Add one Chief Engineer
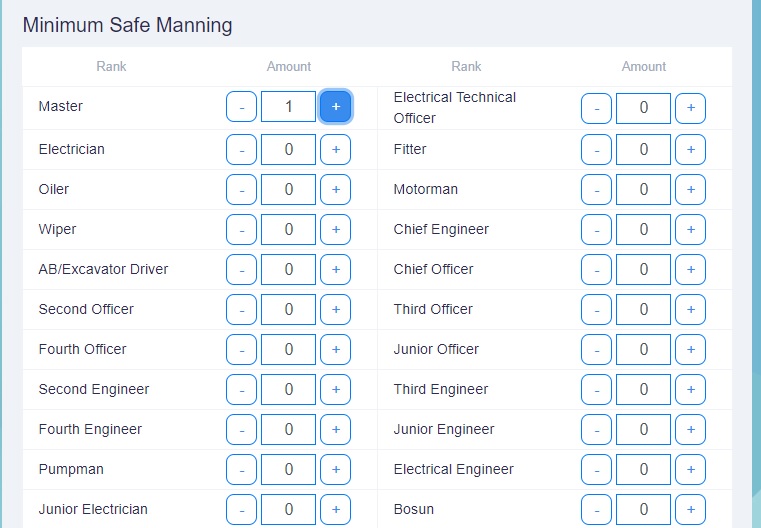The height and width of the screenshot is (528, 761). (x=690, y=229)
